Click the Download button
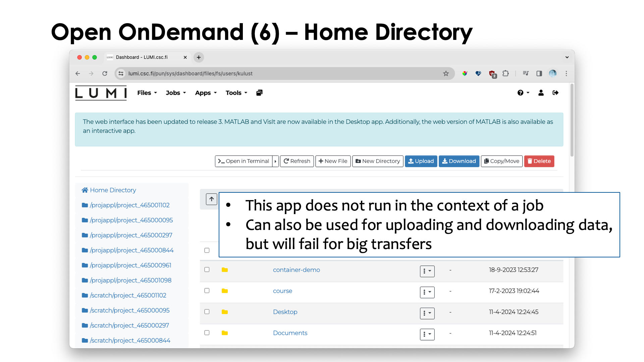The width and height of the screenshot is (644, 362). (459, 161)
